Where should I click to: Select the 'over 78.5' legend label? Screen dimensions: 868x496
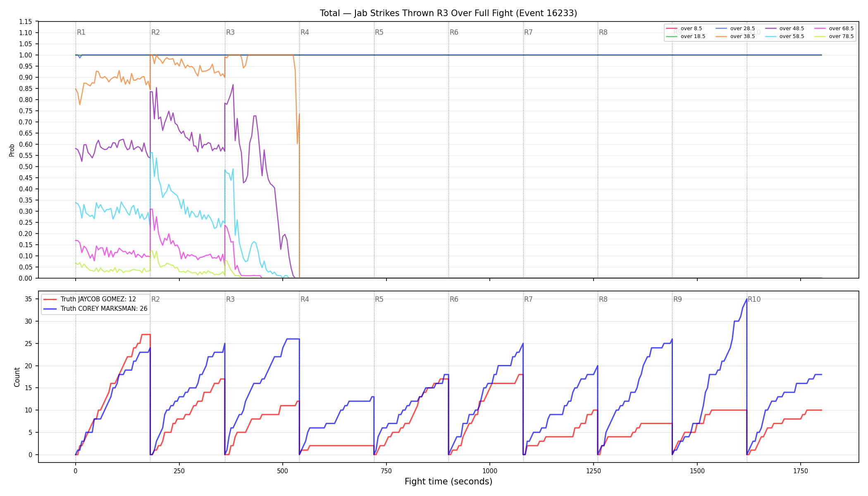(x=841, y=36)
